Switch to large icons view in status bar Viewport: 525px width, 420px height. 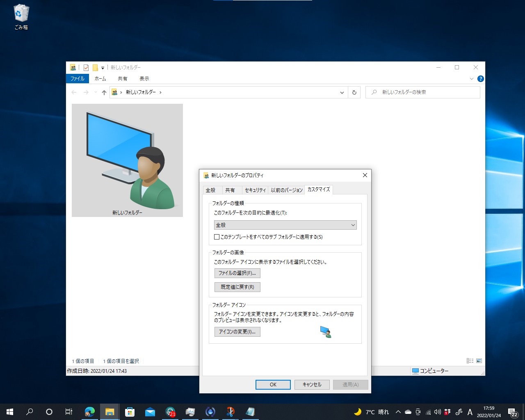click(479, 360)
